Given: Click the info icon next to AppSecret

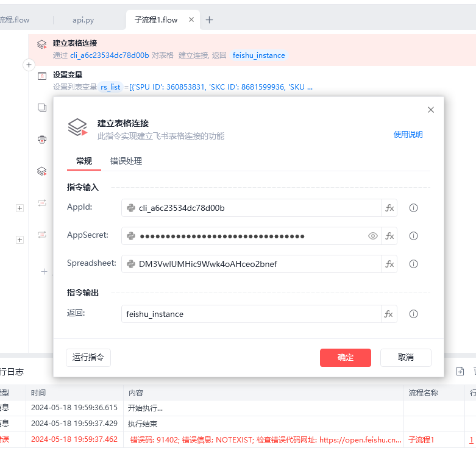Looking at the screenshot, I should point(413,236).
